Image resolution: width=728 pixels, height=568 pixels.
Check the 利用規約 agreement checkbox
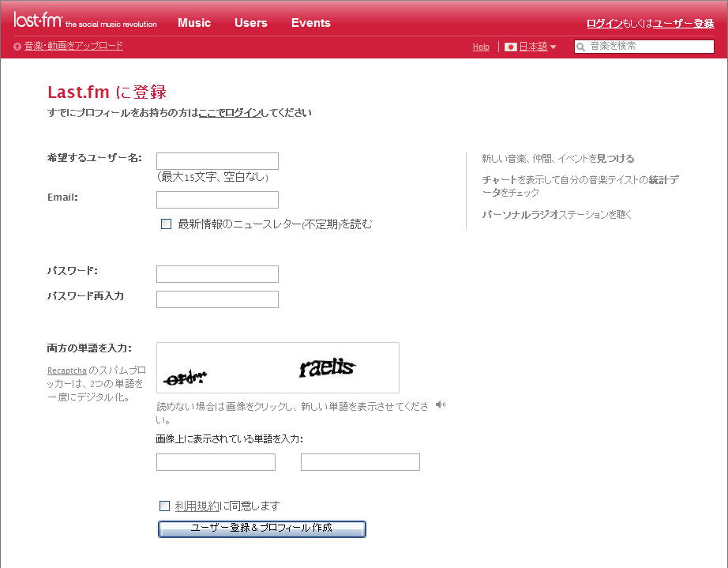(164, 506)
